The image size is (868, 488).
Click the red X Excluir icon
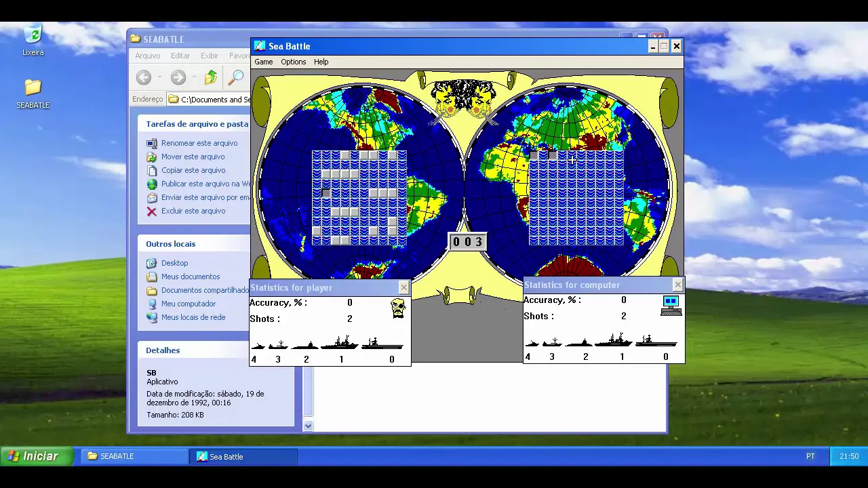tap(152, 211)
